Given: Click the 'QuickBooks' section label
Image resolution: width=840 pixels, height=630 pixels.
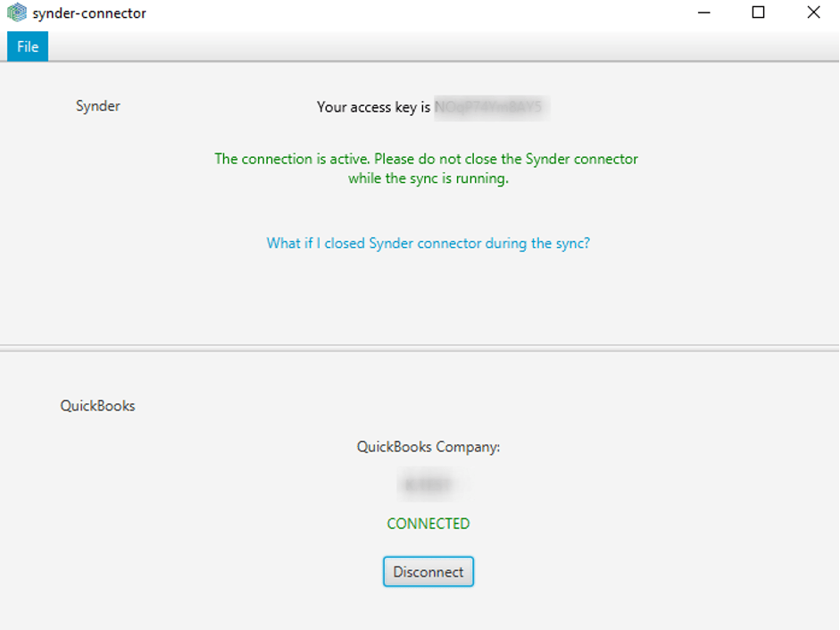Looking at the screenshot, I should [x=97, y=405].
